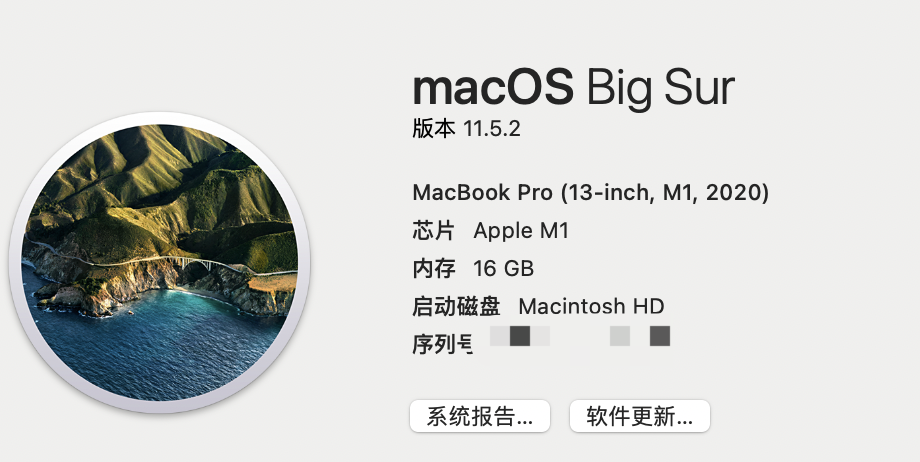Click the blurred serial number value
The image size is (920, 462).
(580, 343)
